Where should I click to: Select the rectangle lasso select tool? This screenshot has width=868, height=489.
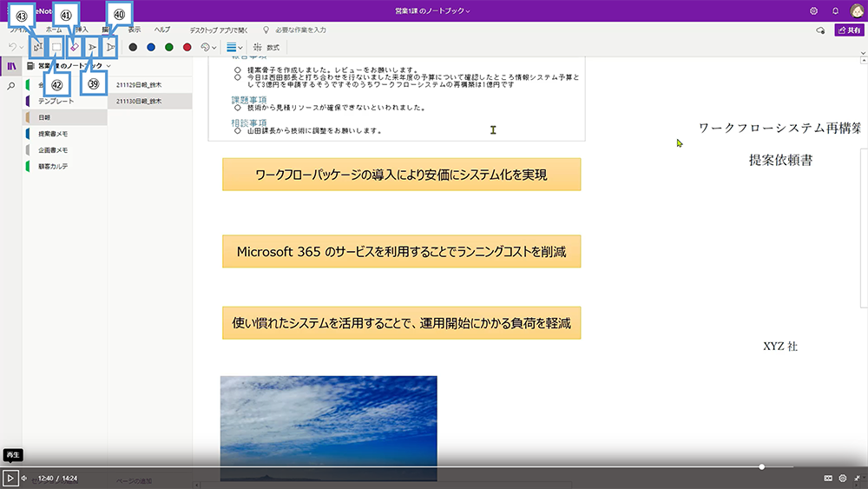[x=56, y=47]
